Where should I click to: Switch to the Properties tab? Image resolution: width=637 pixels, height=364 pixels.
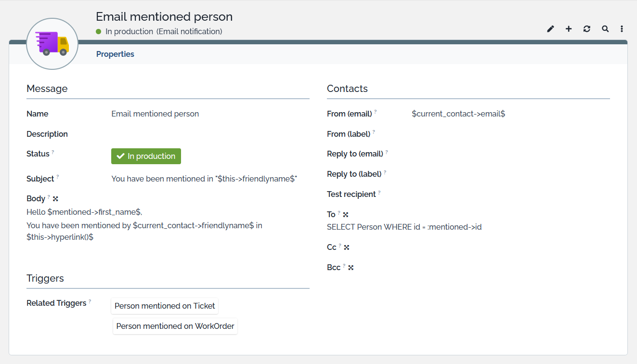[x=115, y=54]
